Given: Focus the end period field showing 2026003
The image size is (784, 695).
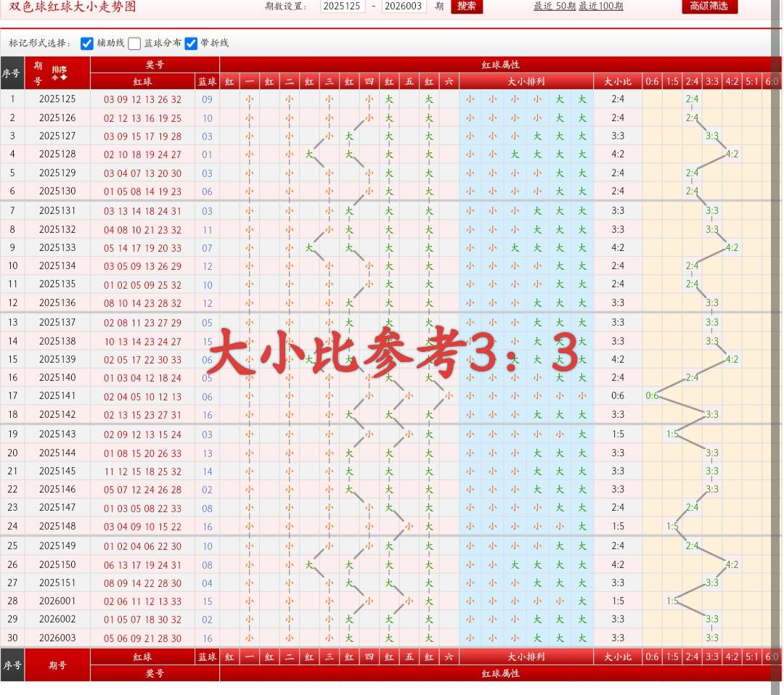Looking at the screenshot, I should [x=404, y=7].
